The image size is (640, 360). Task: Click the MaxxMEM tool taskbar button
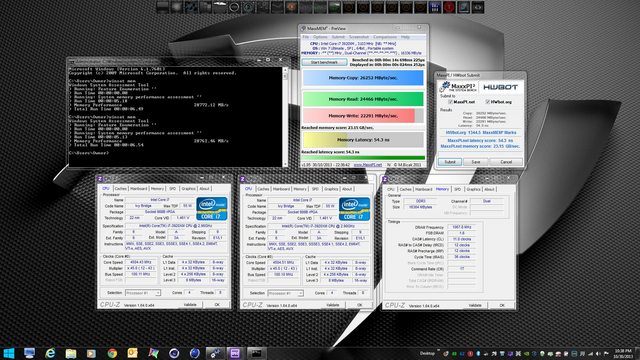click(x=215, y=353)
